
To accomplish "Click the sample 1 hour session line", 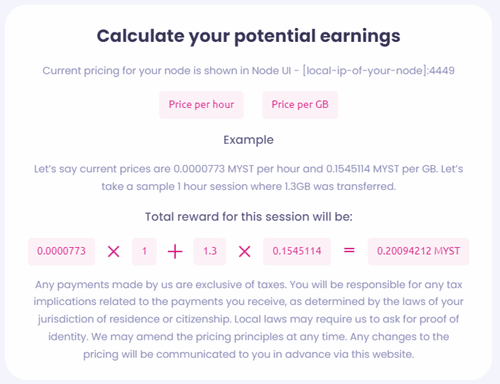I will pyautogui.click(x=248, y=186).
